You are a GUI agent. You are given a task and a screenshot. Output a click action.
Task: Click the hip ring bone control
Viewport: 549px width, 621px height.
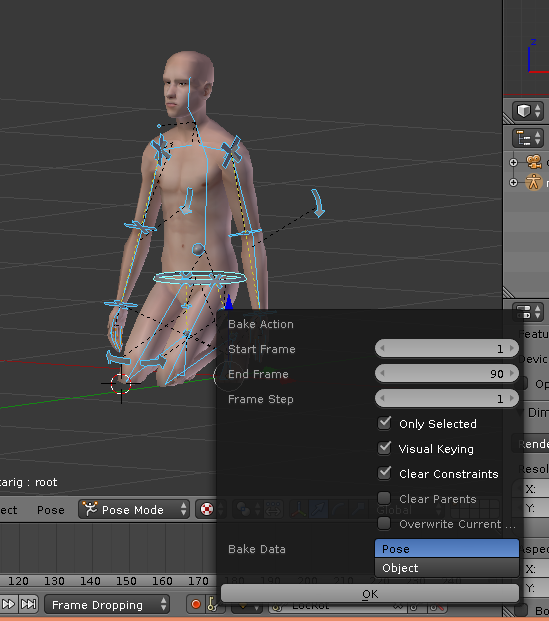[x=200, y=277]
